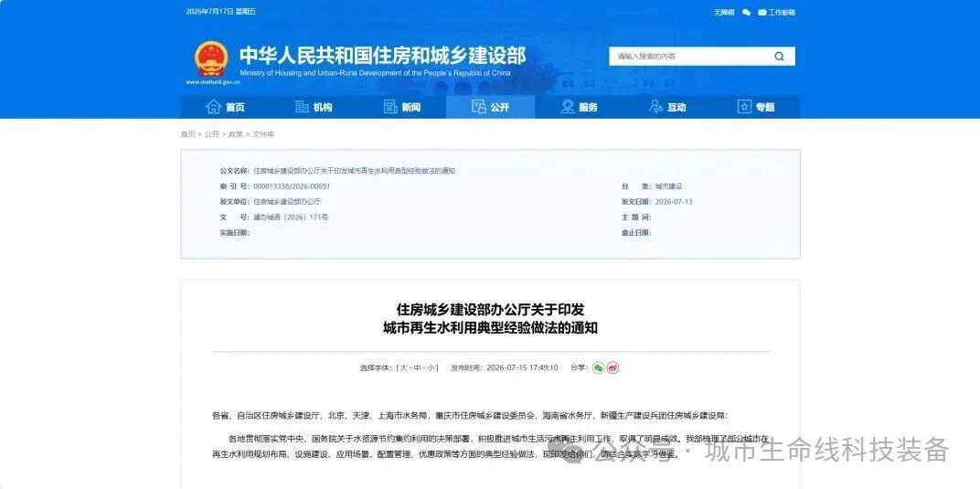
Task: Go to 首页 in breadcrumb
Action: pyautogui.click(x=188, y=134)
